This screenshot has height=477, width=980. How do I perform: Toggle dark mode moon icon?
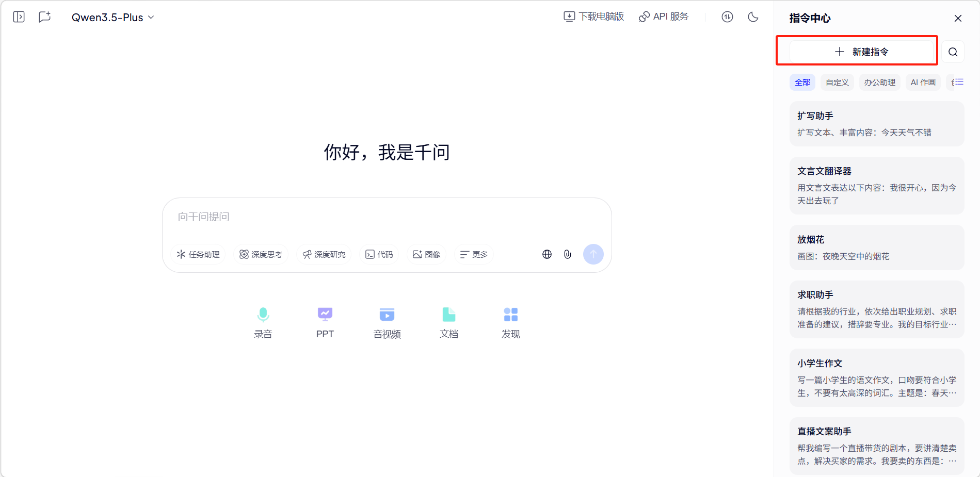coord(753,17)
